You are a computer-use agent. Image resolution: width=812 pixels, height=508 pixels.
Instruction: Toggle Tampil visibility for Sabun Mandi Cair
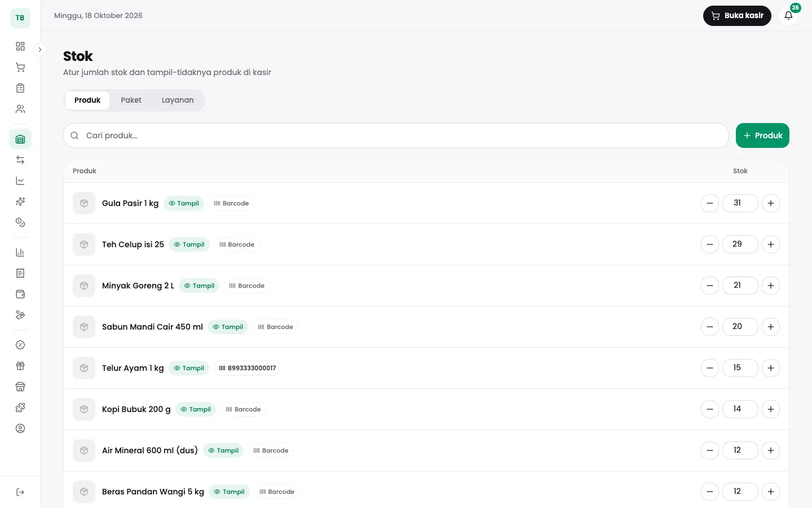click(x=228, y=327)
